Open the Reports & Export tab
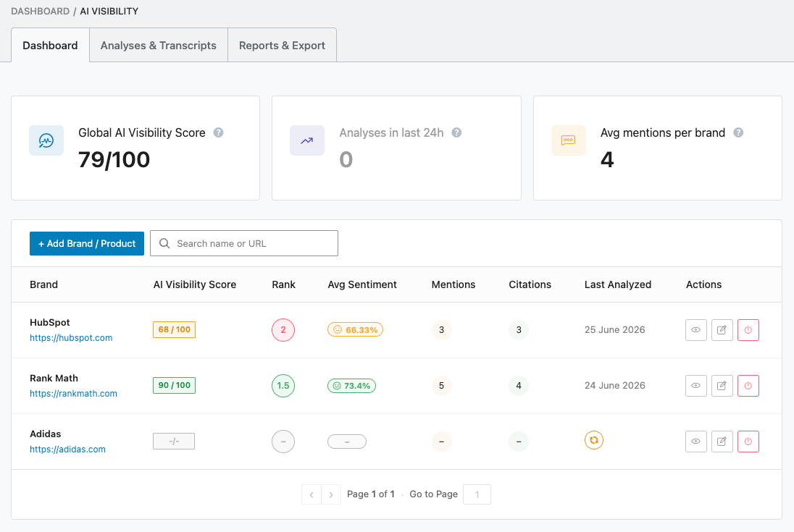This screenshot has width=794, height=532. 282,46
